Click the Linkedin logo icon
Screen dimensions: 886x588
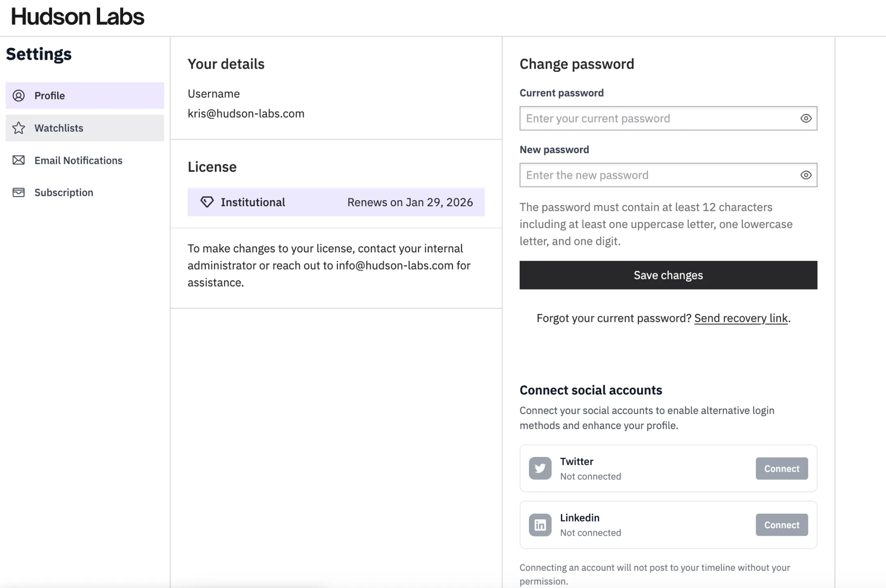point(540,525)
